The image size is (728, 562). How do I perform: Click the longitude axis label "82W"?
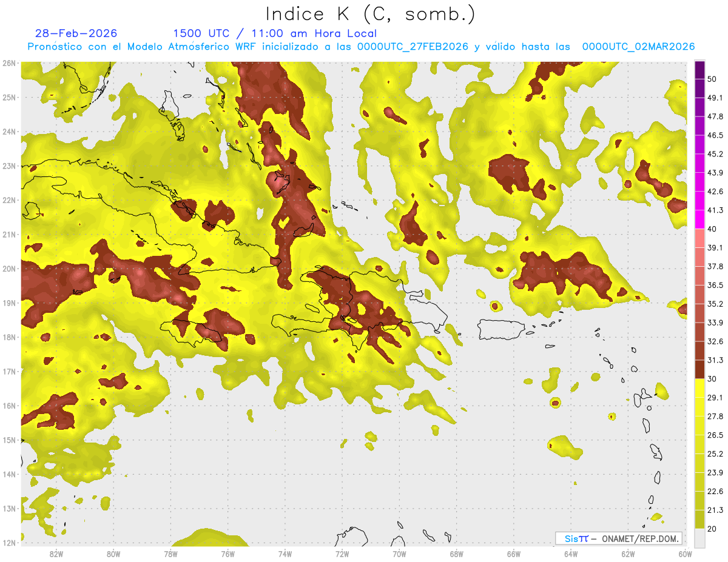click(56, 554)
